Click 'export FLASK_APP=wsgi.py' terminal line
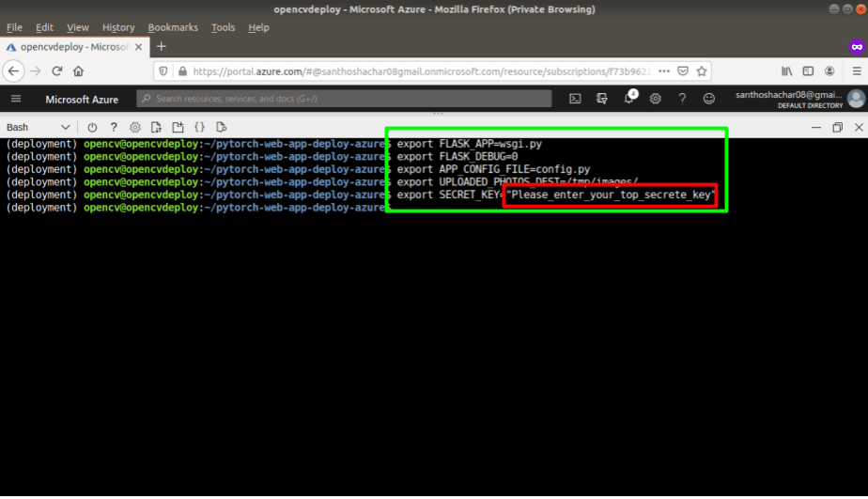The height and width of the screenshot is (499, 868). [470, 144]
